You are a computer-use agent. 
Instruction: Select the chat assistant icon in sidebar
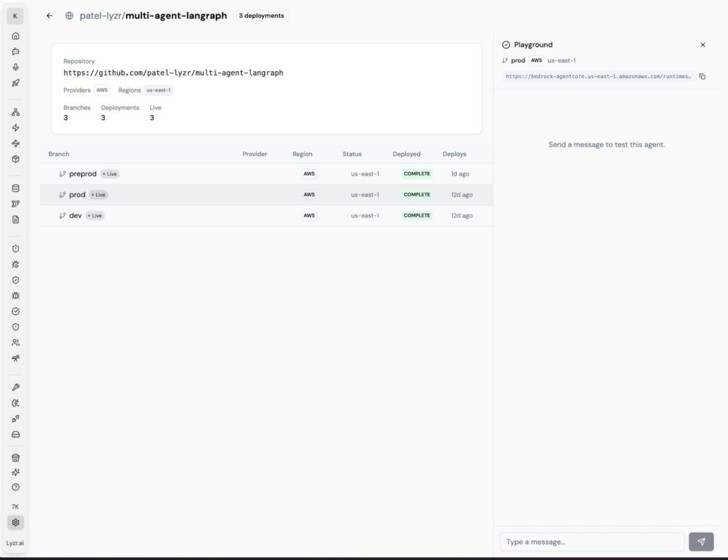(15, 51)
